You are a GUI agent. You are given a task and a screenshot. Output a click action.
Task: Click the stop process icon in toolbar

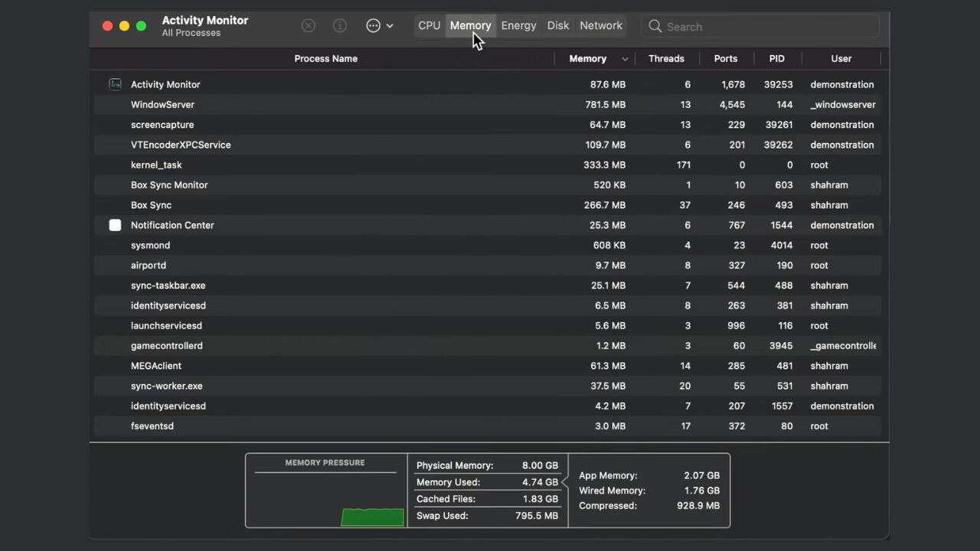coord(309,26)
